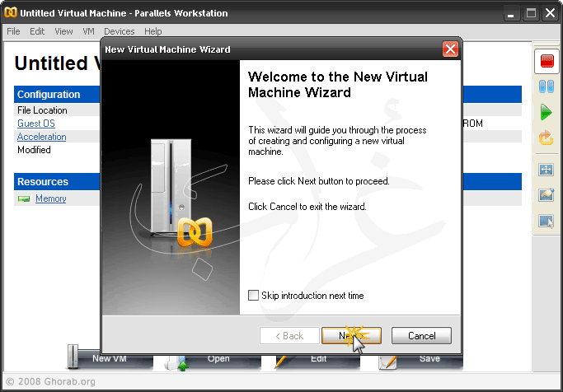Click the disabled Back button
The width and height of the screenshot is (563, 392).
point(289,336)
